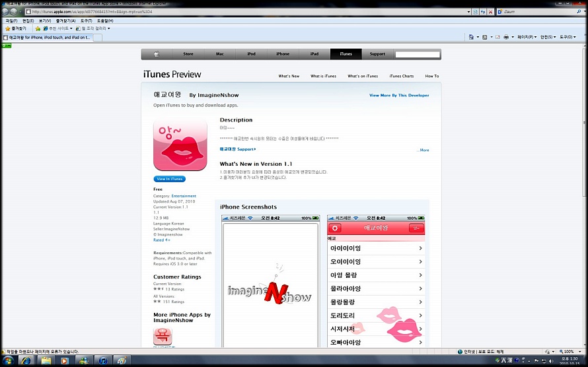The image size is (588, 367).
Task: Click the 아이이이잉 row in app screenshot
Action: pyautogui.click(x=376, y=248)
